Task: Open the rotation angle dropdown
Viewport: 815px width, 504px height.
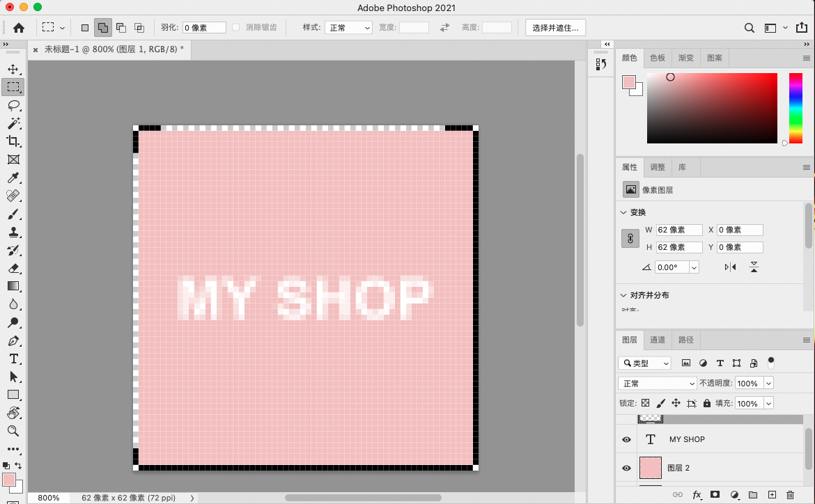Action: click(x=694, y=267)
